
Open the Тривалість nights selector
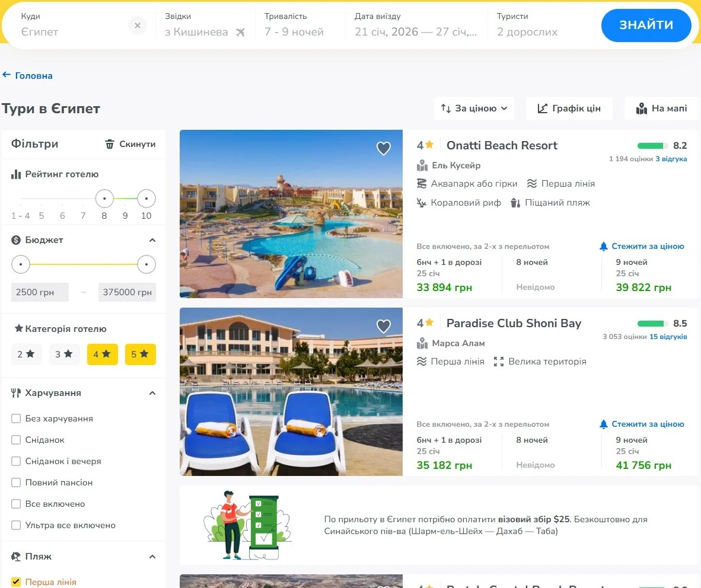[x=294, y=25]
